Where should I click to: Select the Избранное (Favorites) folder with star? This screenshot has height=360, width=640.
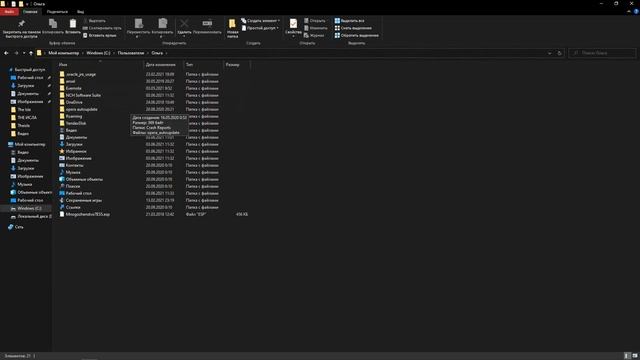[x=76, y=151]
